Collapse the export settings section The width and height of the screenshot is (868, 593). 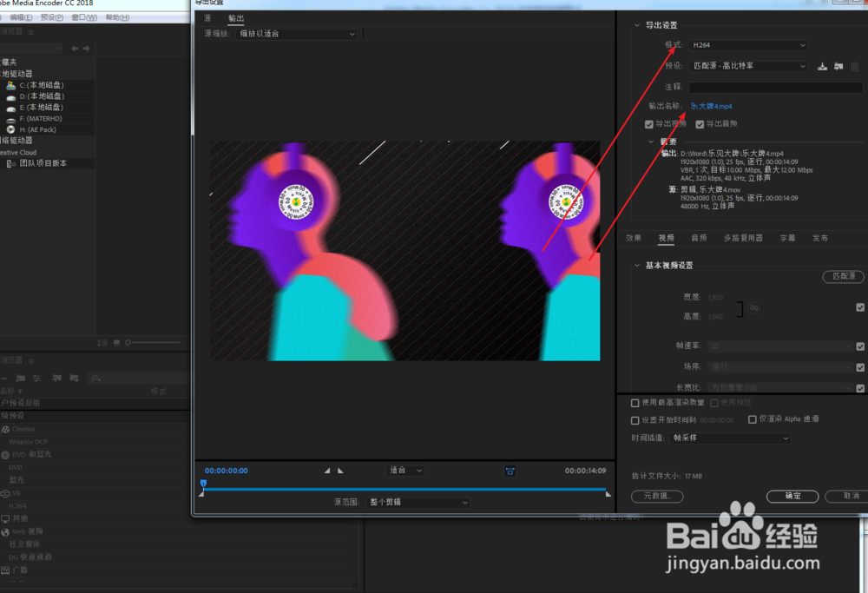[637, 25]
